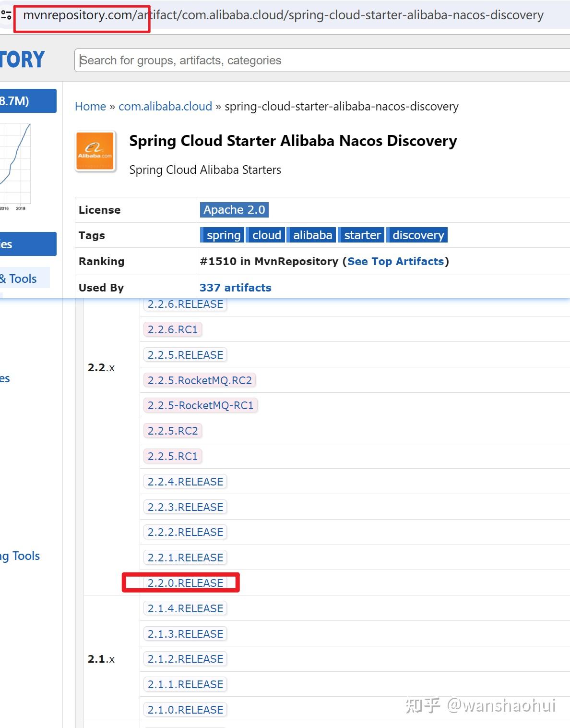Click the usage trend chart thumbnail
Viewport: 570px width, 728px height.
pyautogui.click(x=15, y=163)
